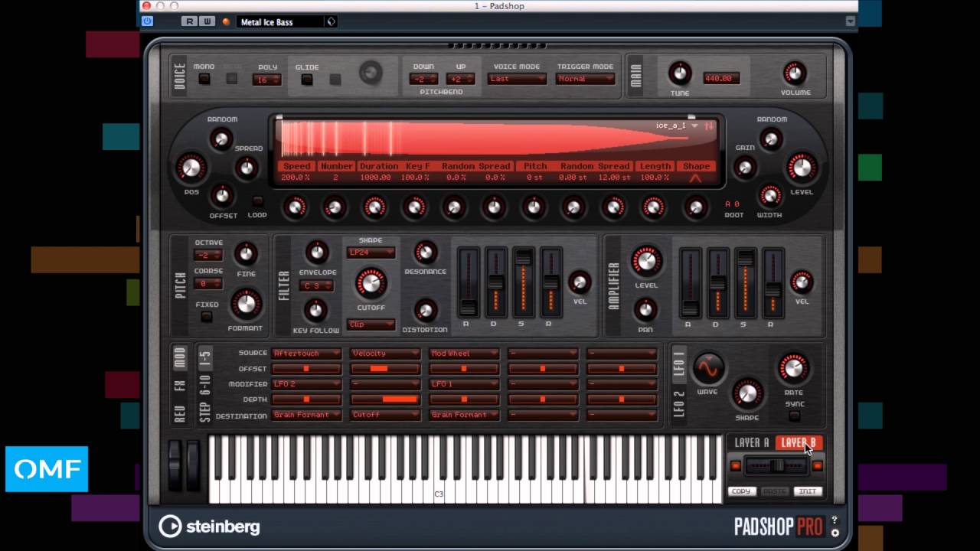This screenshot has height=551, width=980.
Task: Click the grain Shape knob under the waveform
Action: click(695, 207)
